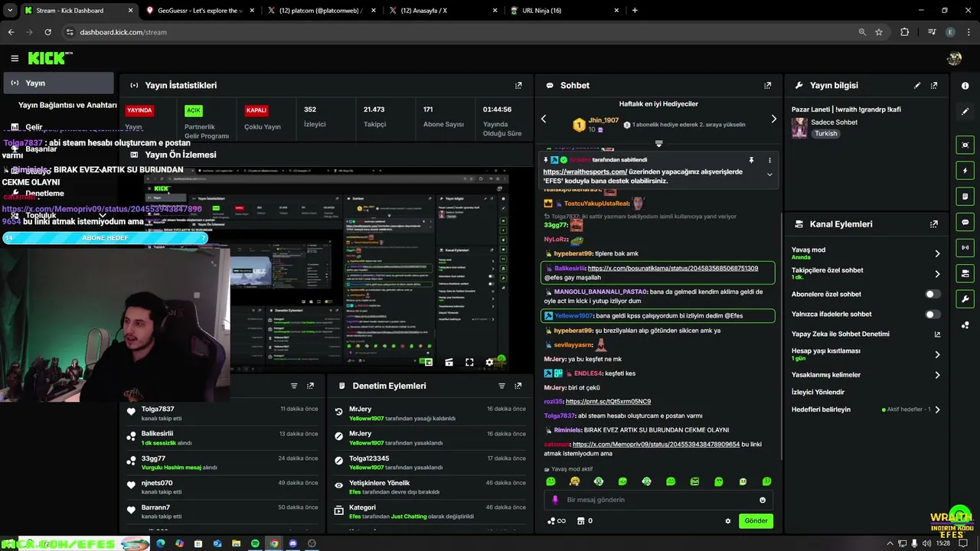Open the volume control in the system tray
Viewport: 980px width, 551px height.
927,543
